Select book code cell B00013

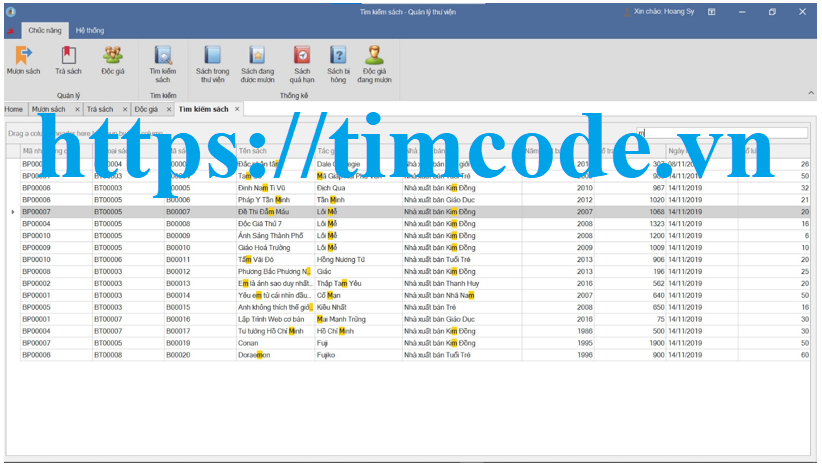tap(200, 283)
